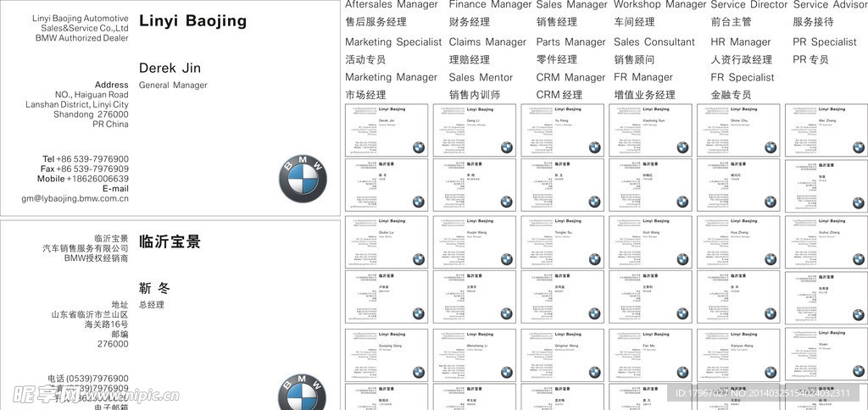This screenshot has height=410, width=868.
Task: Click the name 'Derek Jin' on the large card
Action: [170, 68]
